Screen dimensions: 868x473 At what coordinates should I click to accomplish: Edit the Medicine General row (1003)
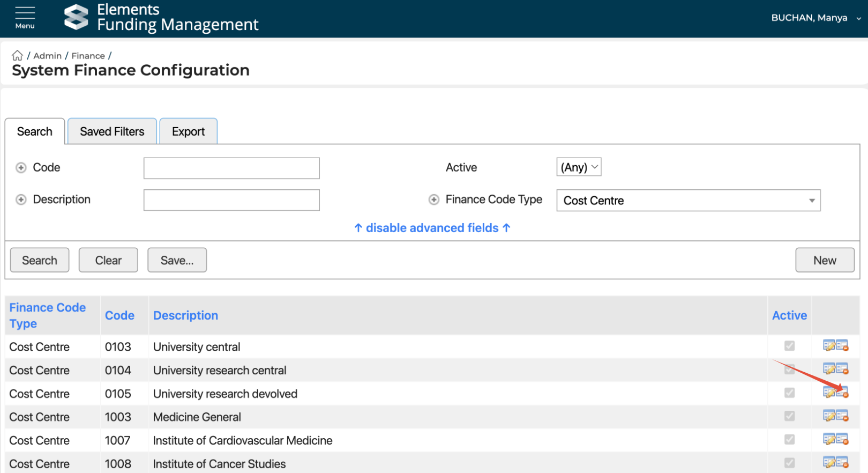pos(829,416)
